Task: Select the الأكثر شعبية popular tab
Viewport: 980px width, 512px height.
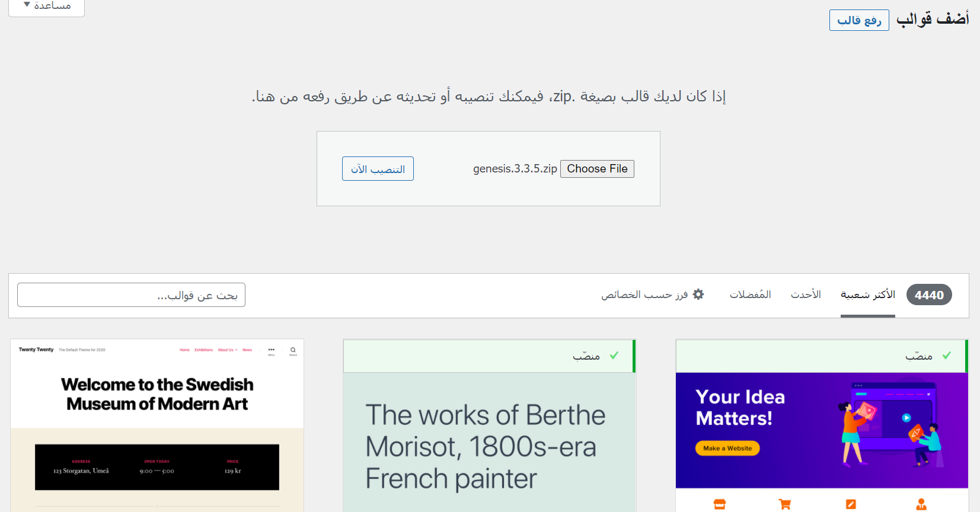Action: click(x=868, y=295)
